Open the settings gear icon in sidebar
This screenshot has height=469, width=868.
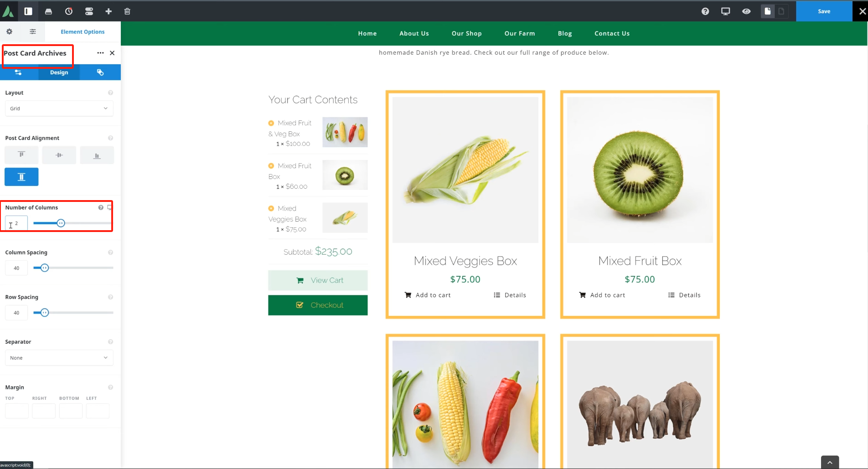point(9,31)
